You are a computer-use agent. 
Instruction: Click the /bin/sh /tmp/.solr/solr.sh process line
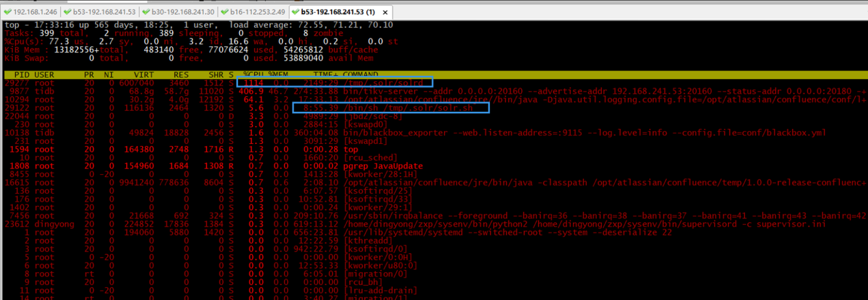coord(408,108)
